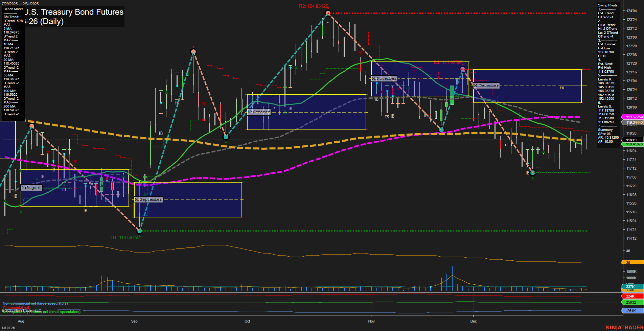Collapse the Summary section under Swing Pivots
644x331 pixels.
point(604,129)
